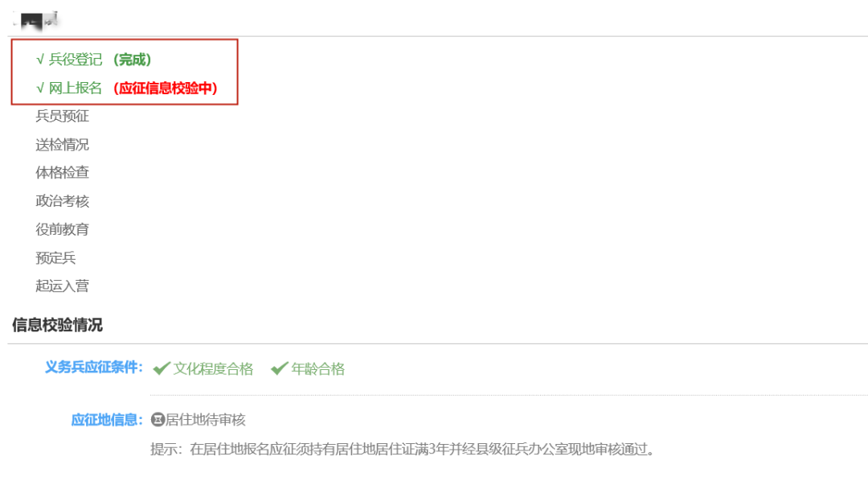Open the 役前教育 step
This screenshot has width=868, height=481.
click(62, 229)
